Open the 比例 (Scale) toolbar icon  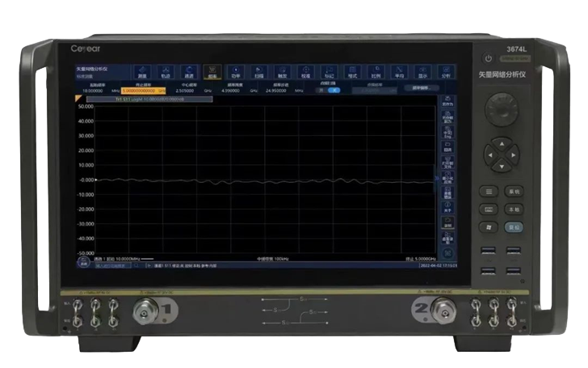click(x=376, y=71)
